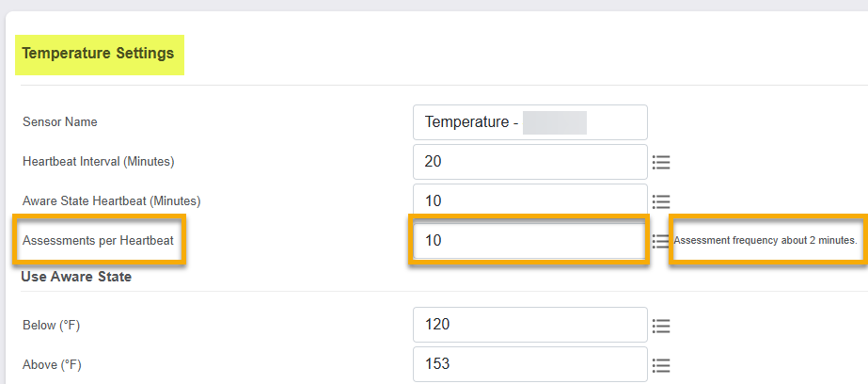Click the Heartbeat Interval minutes field
Image resolution: width=868 pixels, height=384 pixels.
529,162
